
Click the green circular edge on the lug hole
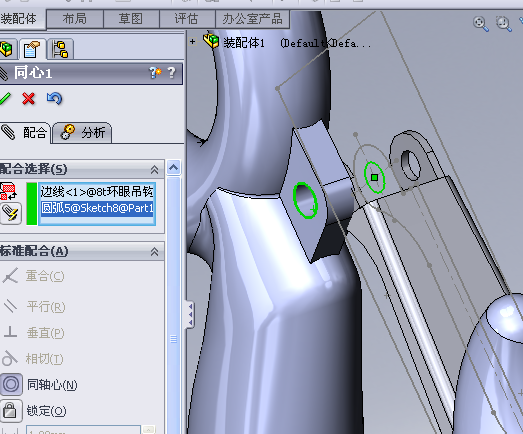click(x=305, y=200)
